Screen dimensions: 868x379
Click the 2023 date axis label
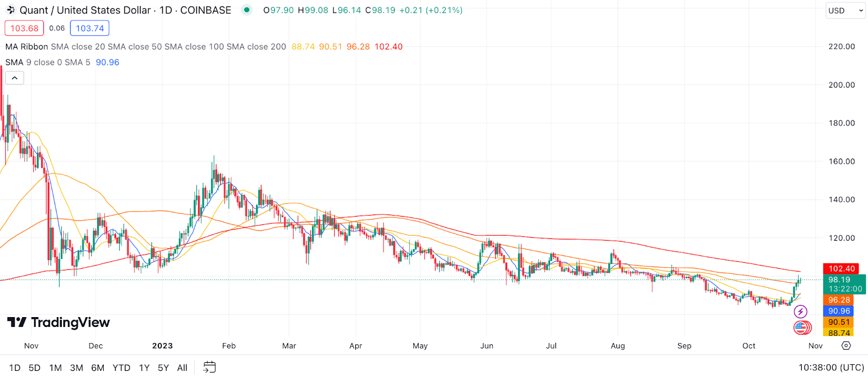(x=162, y=346)
